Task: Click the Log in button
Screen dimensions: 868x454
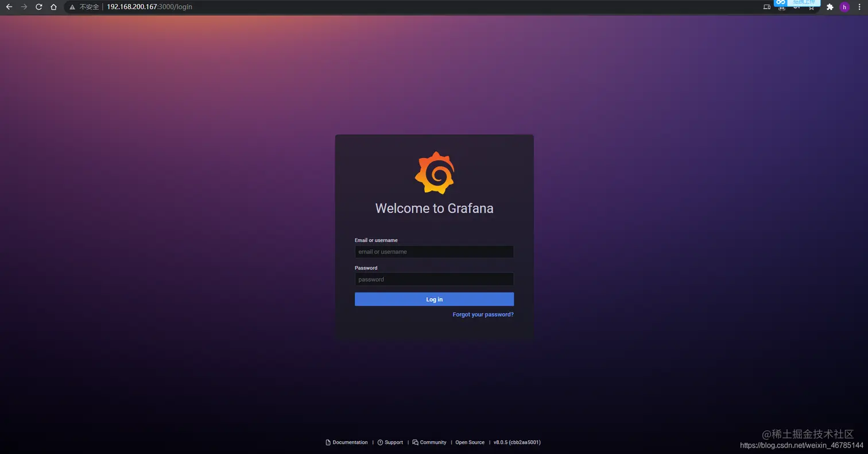Action: tap(434, 299)
